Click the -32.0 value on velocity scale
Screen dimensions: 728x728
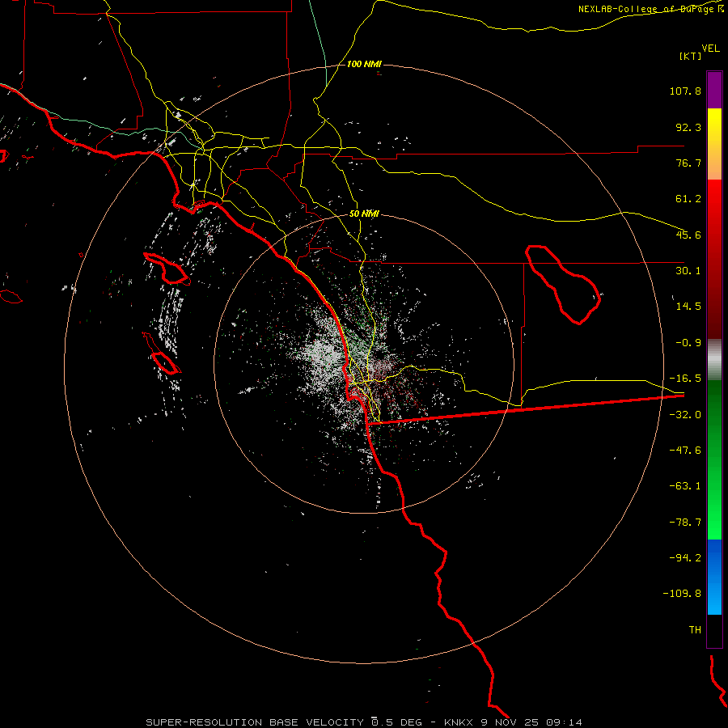[685, 415]
